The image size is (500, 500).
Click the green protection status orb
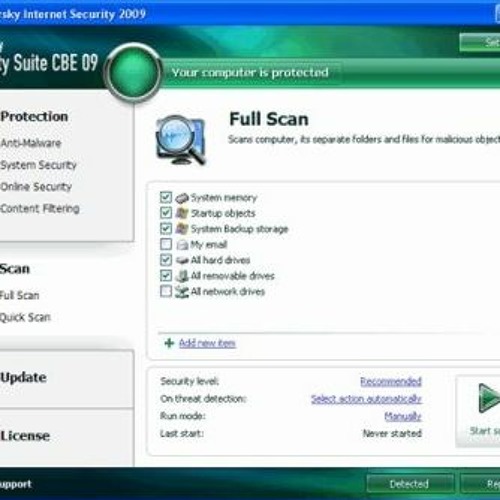coord(133,72)
